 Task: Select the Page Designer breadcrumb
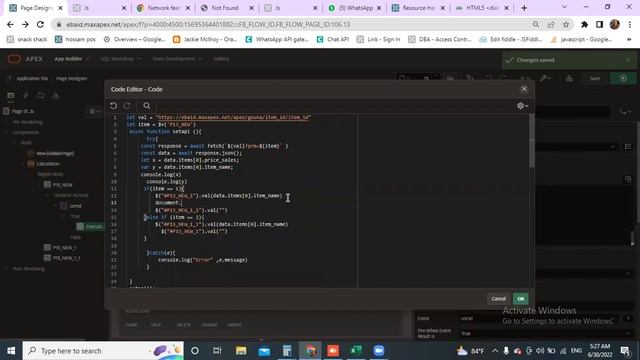point(71,78)
